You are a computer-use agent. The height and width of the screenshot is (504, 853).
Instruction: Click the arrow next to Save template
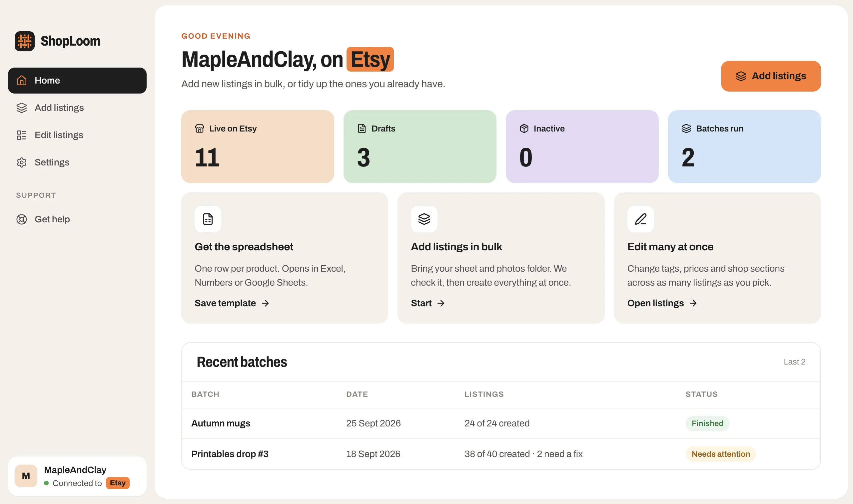click(266, 303)
